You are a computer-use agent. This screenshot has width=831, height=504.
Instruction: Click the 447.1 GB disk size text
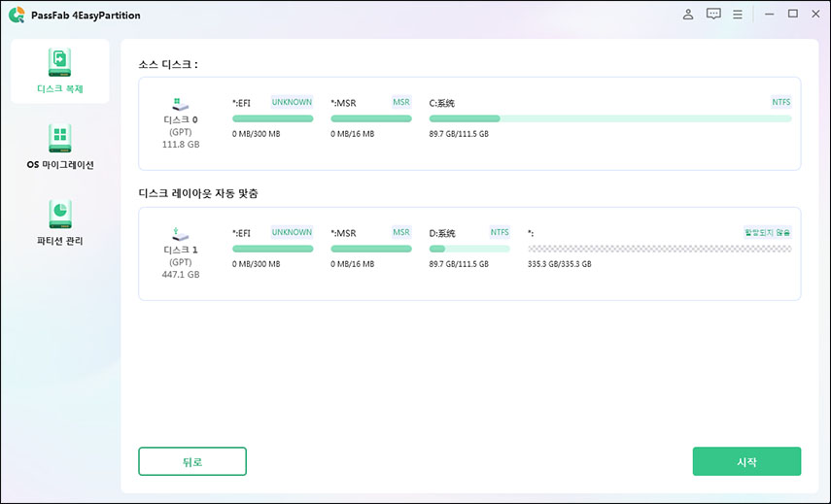(181, 275)
